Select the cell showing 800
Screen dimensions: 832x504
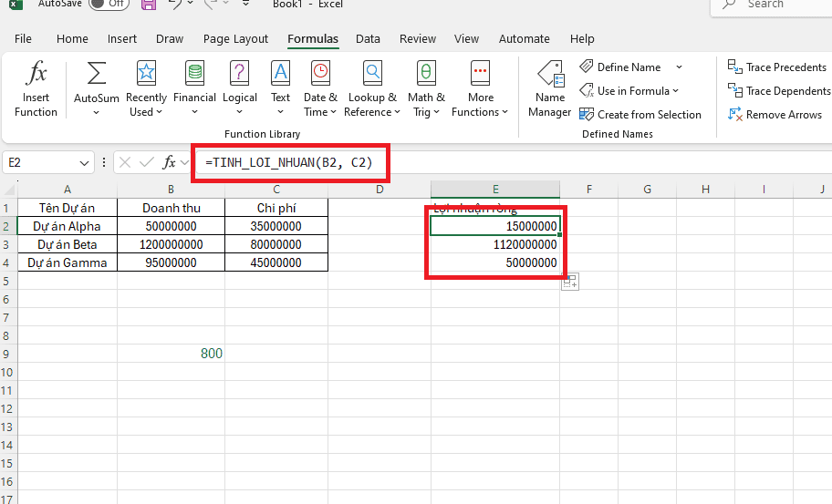click(x=171, y=354)
